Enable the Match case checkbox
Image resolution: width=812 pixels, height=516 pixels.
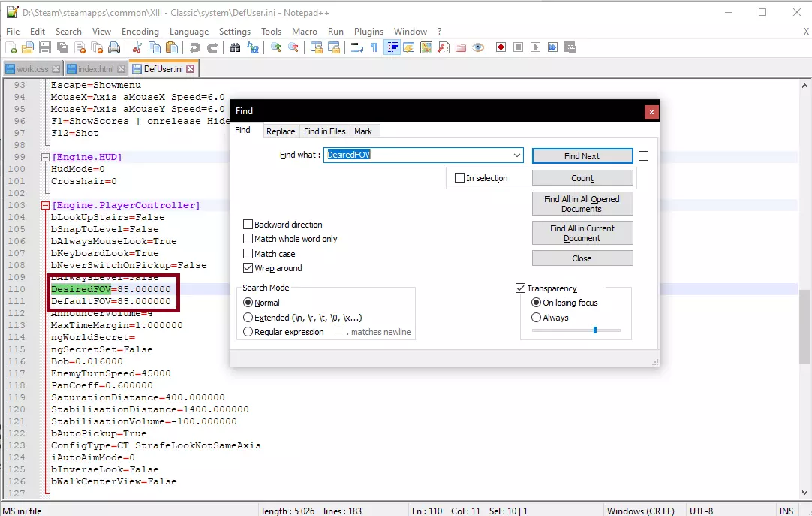[x=248, y=254]
